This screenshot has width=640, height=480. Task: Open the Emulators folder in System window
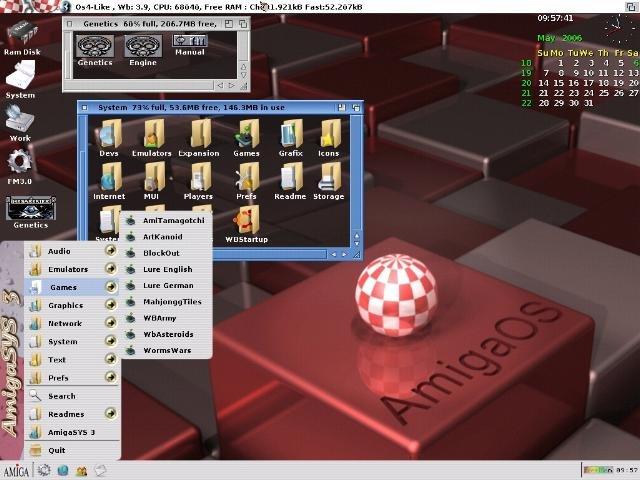pos(152,135)
